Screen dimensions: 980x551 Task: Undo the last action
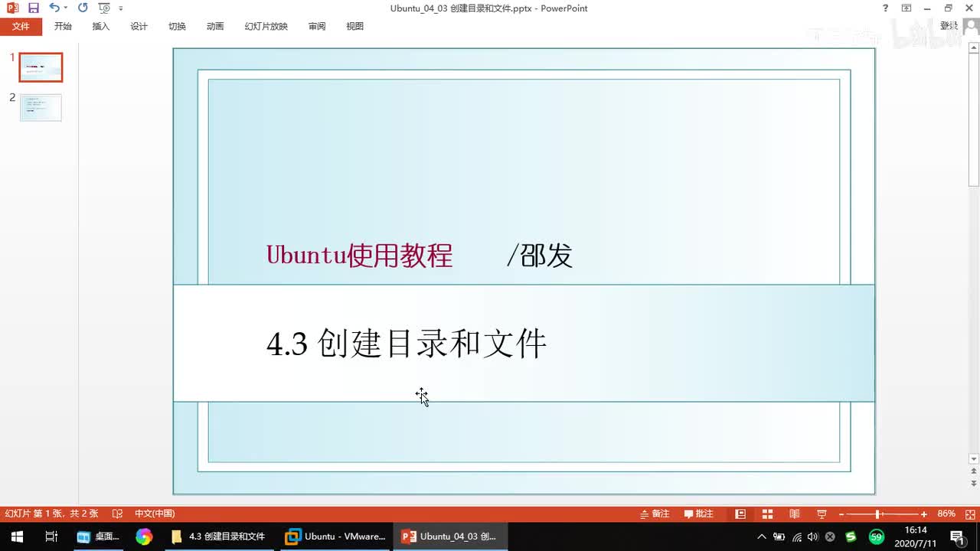(x=54, y=8)
